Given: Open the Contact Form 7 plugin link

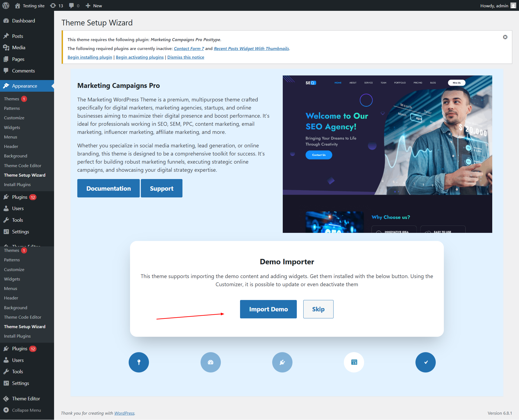Looking at the screenshot, I should click(x=189, y=48).
